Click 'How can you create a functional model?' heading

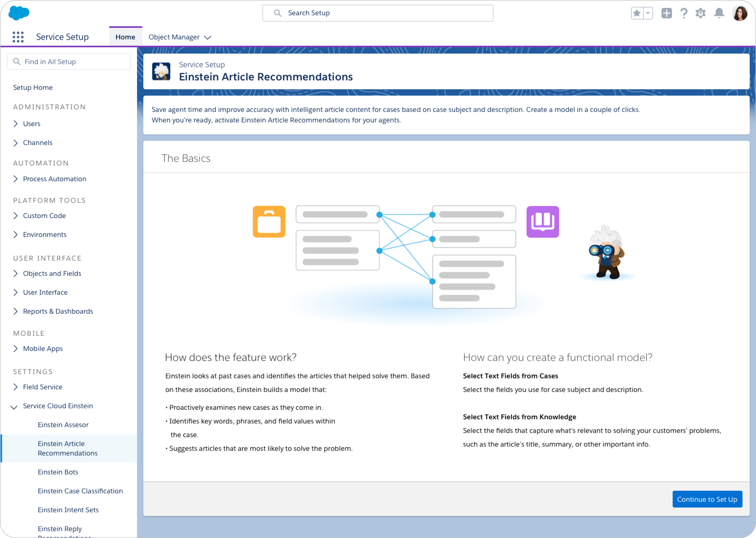[557, 358]
